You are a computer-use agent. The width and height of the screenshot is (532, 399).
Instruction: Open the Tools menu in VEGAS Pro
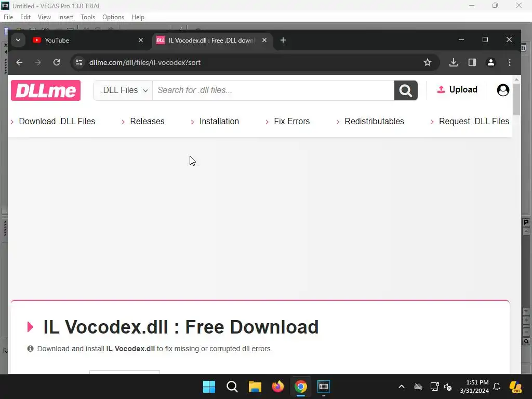point(87,17)
